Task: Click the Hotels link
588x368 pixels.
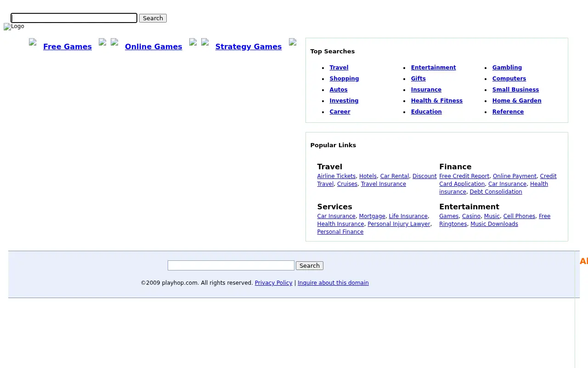Action: click(368, 176)
